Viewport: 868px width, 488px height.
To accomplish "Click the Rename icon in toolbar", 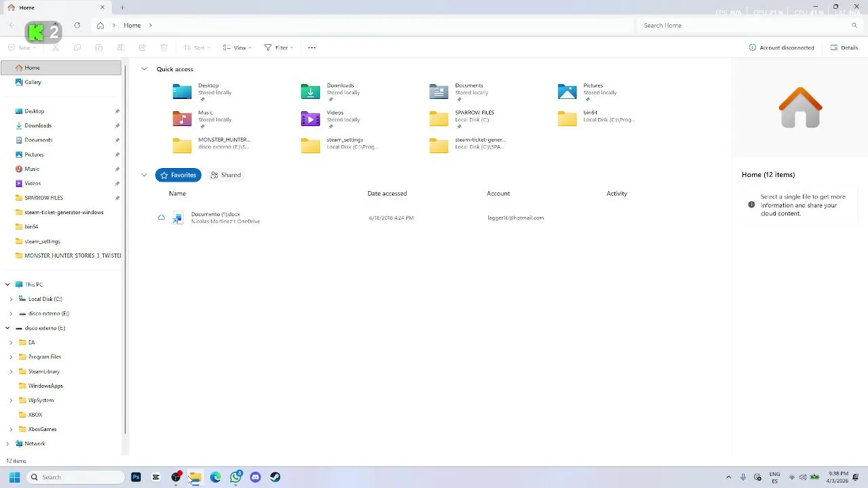I will 121,47.
